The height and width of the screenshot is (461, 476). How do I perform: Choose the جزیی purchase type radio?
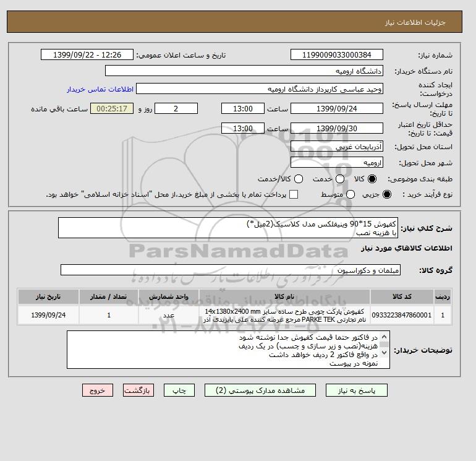(x=387, y=194)
